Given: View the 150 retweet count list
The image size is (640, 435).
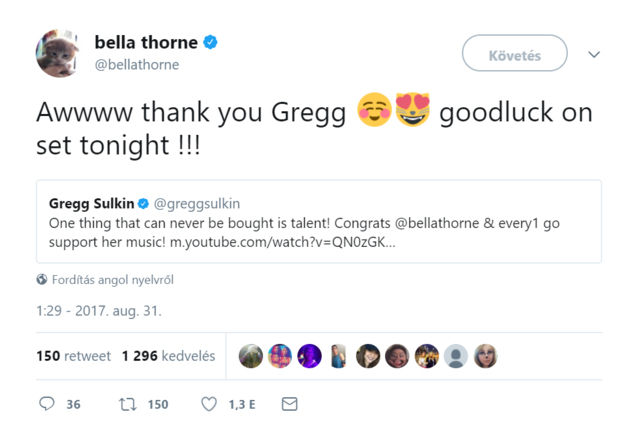Looking at the screenshot, I should [x=73, y=356].
